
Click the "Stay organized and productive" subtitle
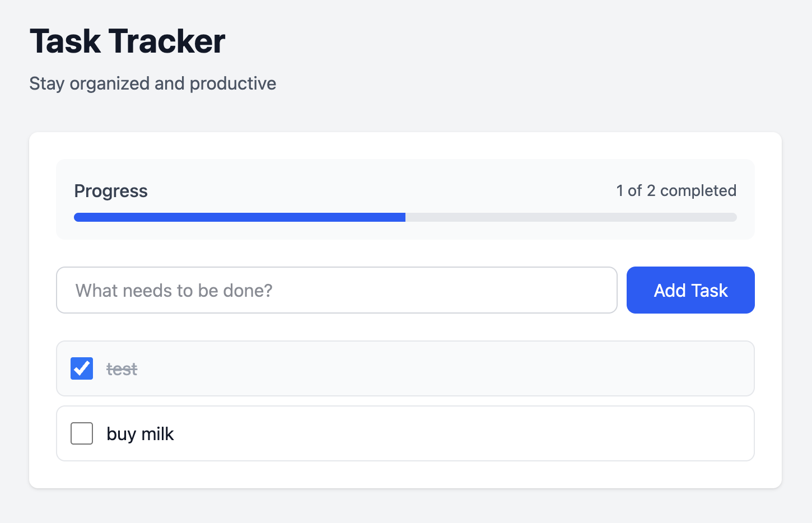(x=152, y=83)
